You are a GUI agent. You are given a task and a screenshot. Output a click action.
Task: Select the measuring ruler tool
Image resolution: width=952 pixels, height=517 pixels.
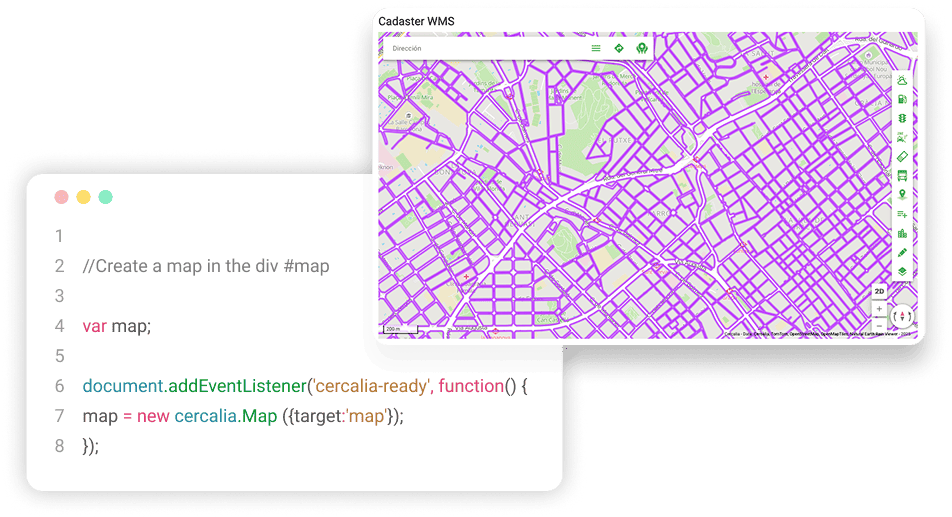pos(902,157)
